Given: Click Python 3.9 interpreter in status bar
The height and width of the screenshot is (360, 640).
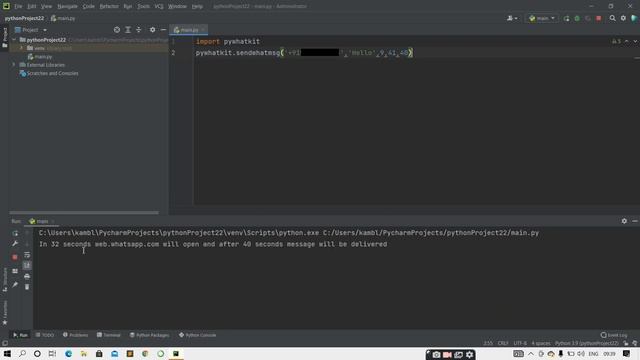Looking at the screenshot, I should click(587, 343).
